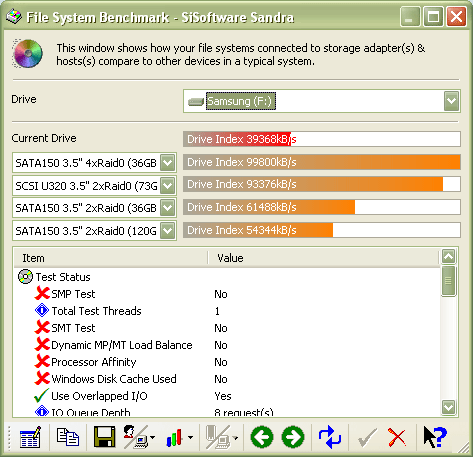Refresh the benchmark with the blue arrows icon
Image resolution: width=473 pixels, height=457 pixels.
tap(330, 437)
